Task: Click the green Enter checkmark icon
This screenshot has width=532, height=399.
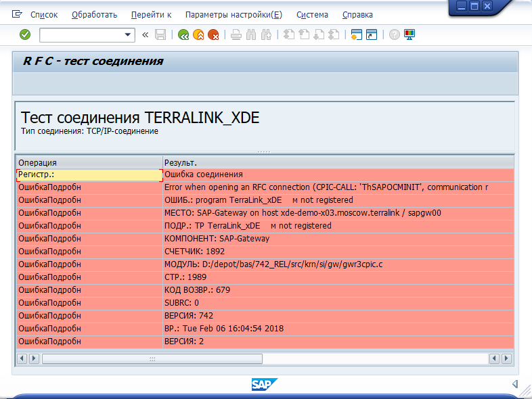Action: [x=25, y=34]
